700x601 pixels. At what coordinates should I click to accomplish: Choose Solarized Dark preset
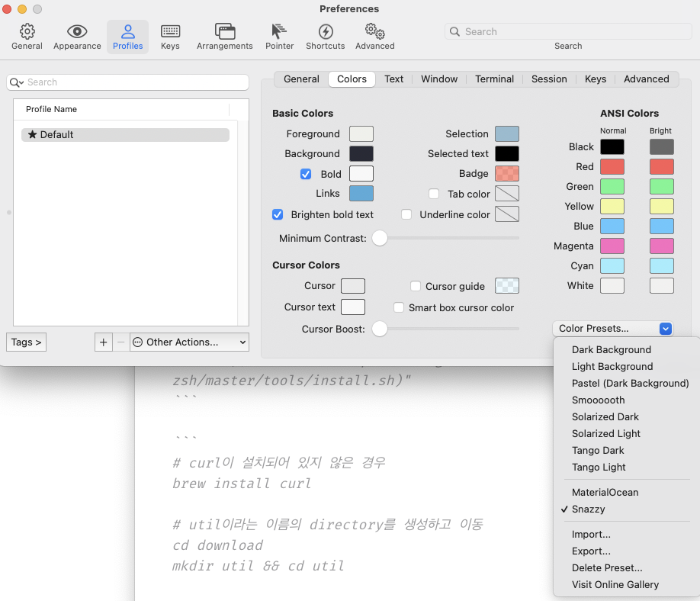(627, 416)
